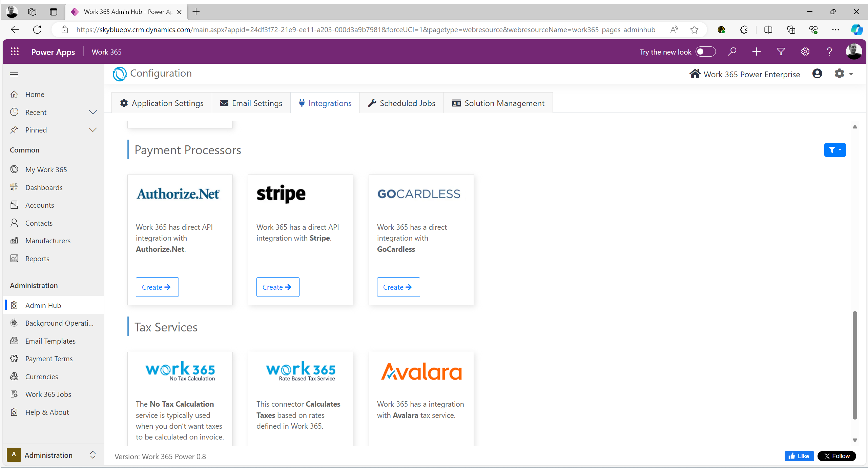Viewport: 868px width, 468px height.
Task: Click the plus new record icon
Action: [x=756, y=52]
